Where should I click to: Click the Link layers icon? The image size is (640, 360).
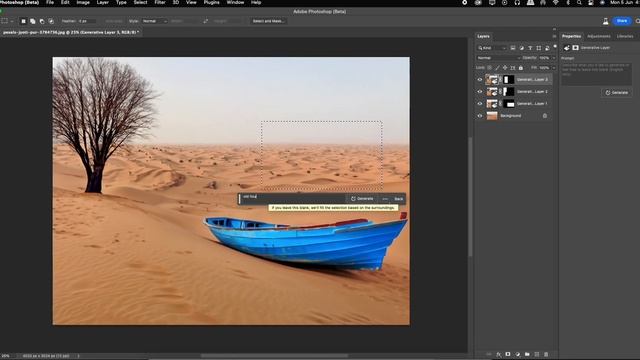(x=489, y=354)
